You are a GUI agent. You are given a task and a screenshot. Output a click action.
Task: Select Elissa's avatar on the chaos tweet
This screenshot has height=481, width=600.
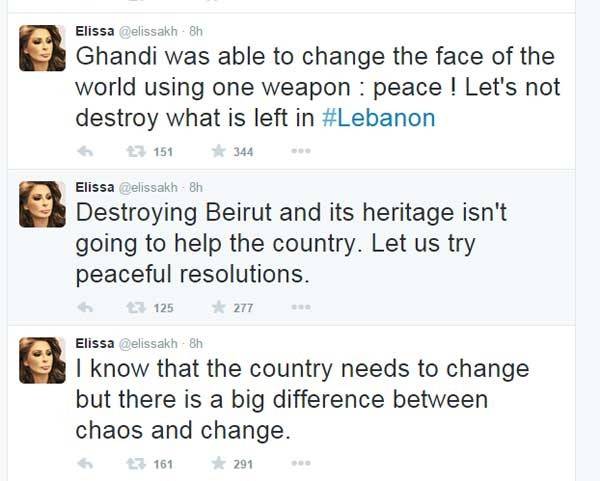coord(42,361)
